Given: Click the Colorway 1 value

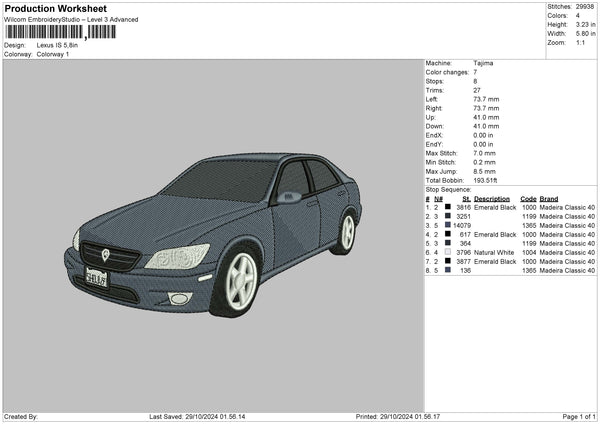Looking at the screenshot, I should click(54, 54).
